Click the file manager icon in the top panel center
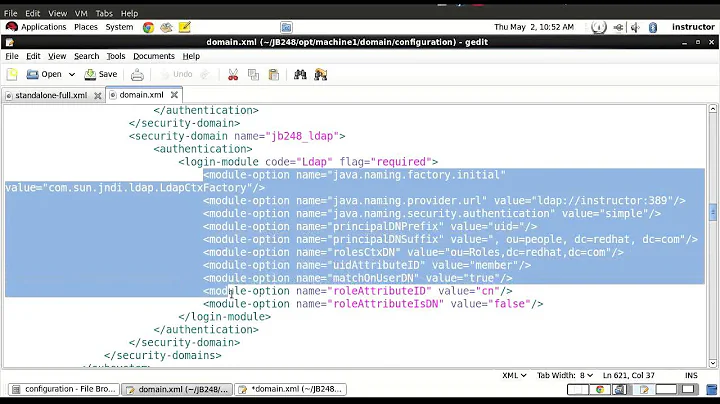This screenshot has width=720, height=404. (286, 28)
